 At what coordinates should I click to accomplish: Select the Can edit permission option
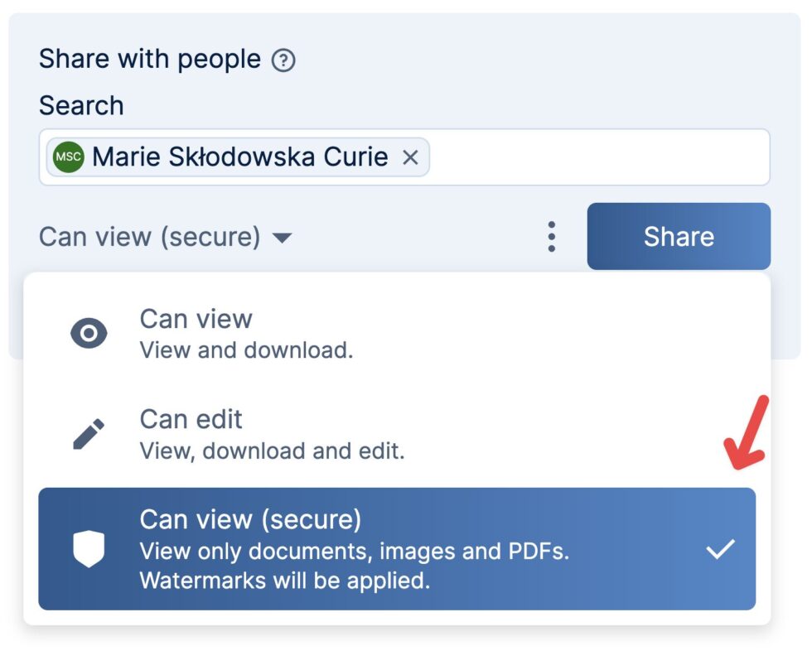coord(191,432)
